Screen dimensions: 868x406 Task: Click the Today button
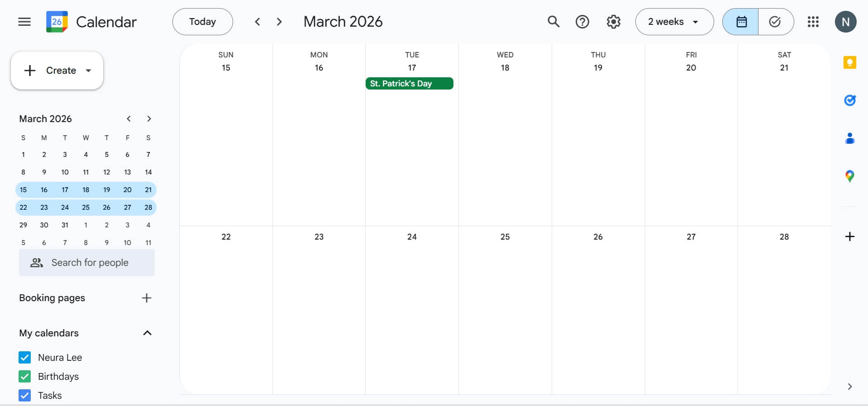(x=202, y=21)
